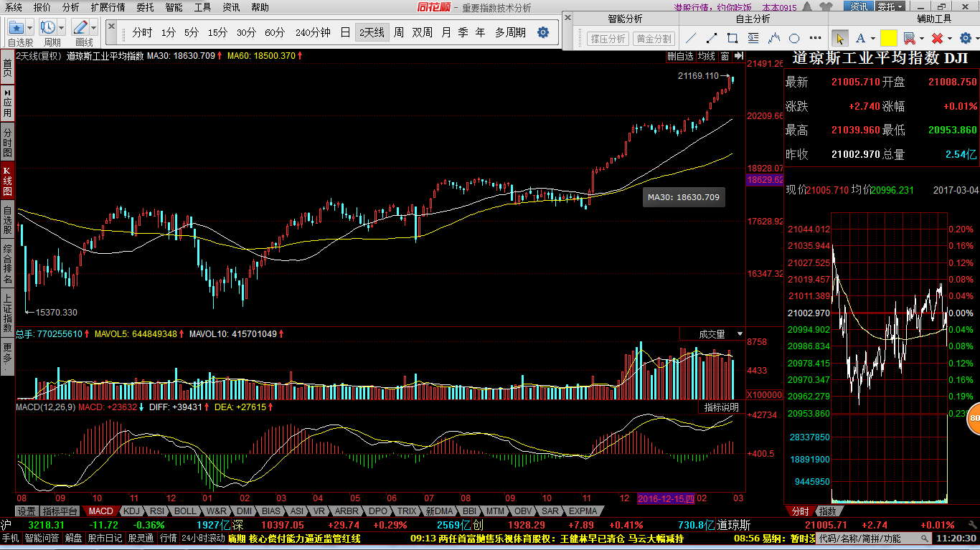Expand the text tool A dropdown arrow

coord(872,39)
